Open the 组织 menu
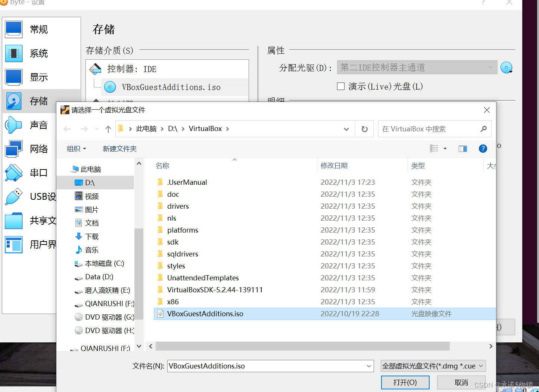539x392 pixels. click(x=77, y=149)
